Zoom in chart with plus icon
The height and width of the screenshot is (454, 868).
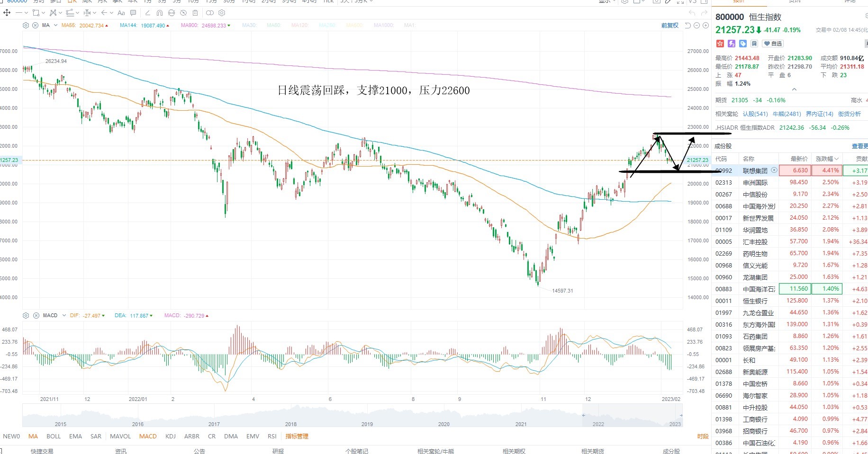705,25
